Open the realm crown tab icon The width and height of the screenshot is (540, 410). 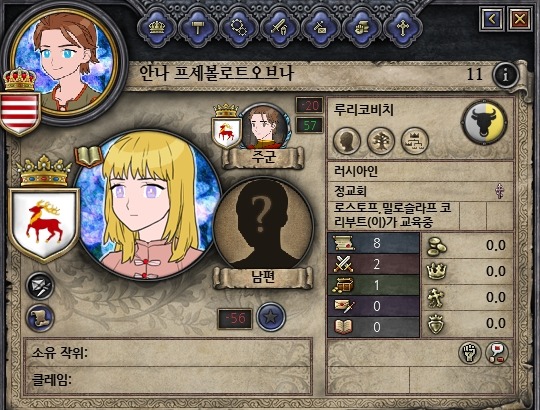tap(157, 28)
